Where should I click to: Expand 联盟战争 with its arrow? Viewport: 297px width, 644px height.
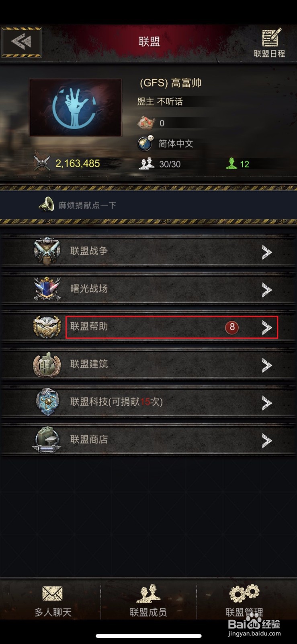tap(267, 252)
